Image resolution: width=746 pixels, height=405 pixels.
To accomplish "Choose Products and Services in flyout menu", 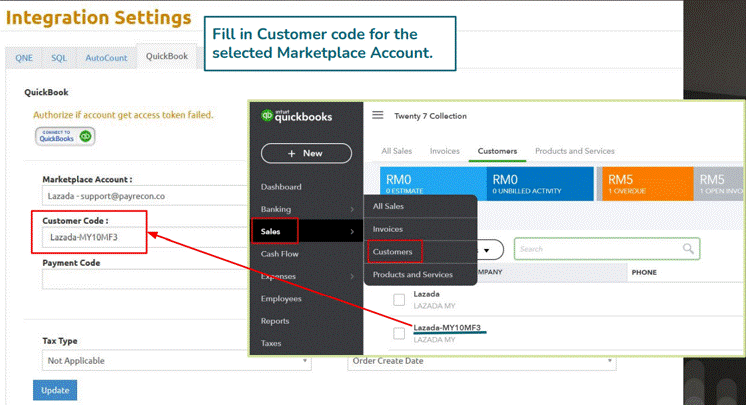I will [412, 275].
